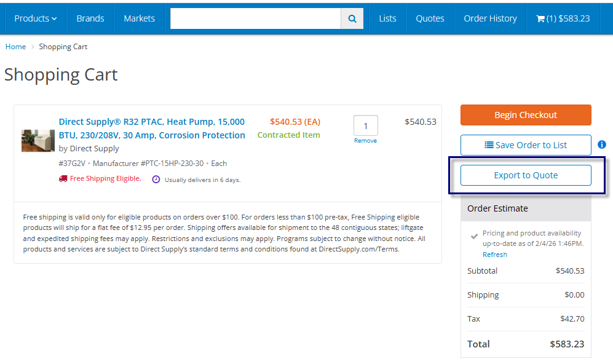Click the Shipping $0.00 value
613x364 pixels.
pyautogui.click(x=574, y=295)
